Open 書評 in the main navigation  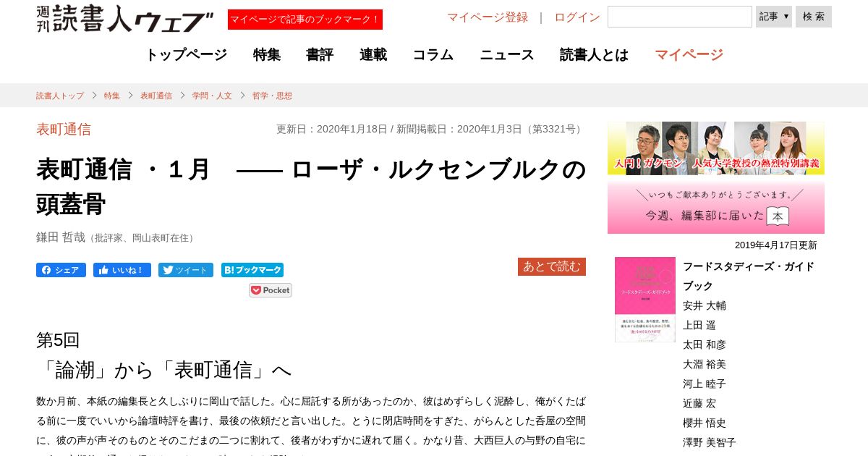pos(320,54)
